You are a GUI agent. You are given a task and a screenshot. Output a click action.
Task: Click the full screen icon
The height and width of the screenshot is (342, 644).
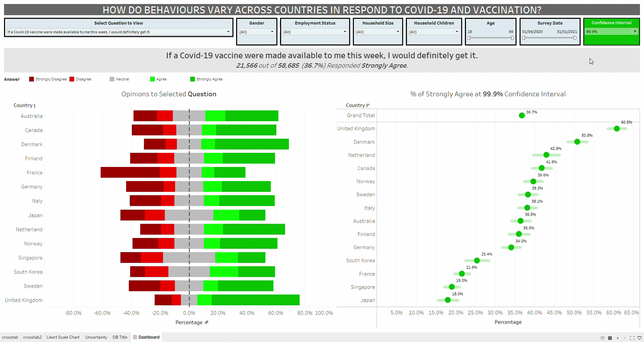(x=632, y=338)
